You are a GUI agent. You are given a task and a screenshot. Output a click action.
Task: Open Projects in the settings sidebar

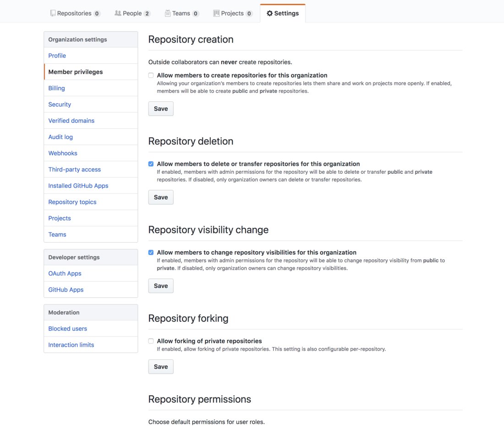click(x=91, y=218)
